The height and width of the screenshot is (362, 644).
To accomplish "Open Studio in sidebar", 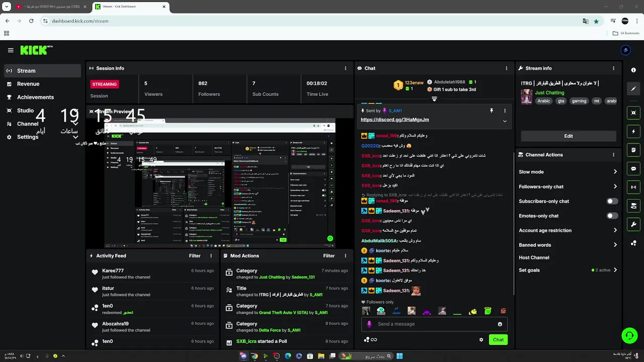I will (42, 111).
